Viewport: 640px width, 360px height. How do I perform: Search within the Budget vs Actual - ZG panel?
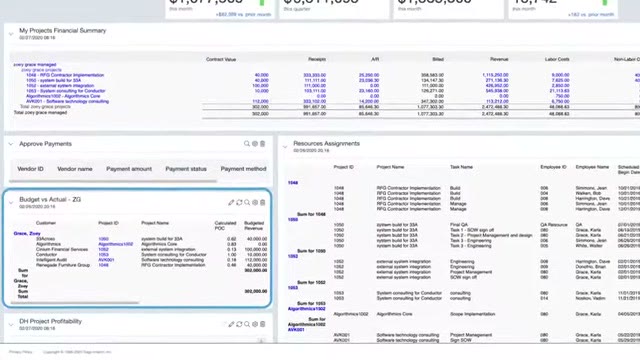[x=247, y=202]
